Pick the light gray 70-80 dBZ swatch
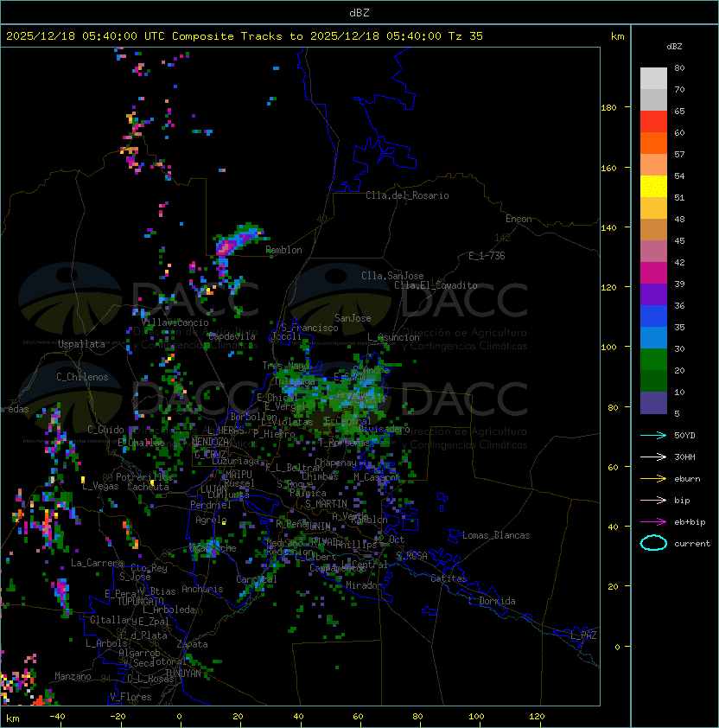The width and height of the screenshot is (719, 728). click(653, 79)
